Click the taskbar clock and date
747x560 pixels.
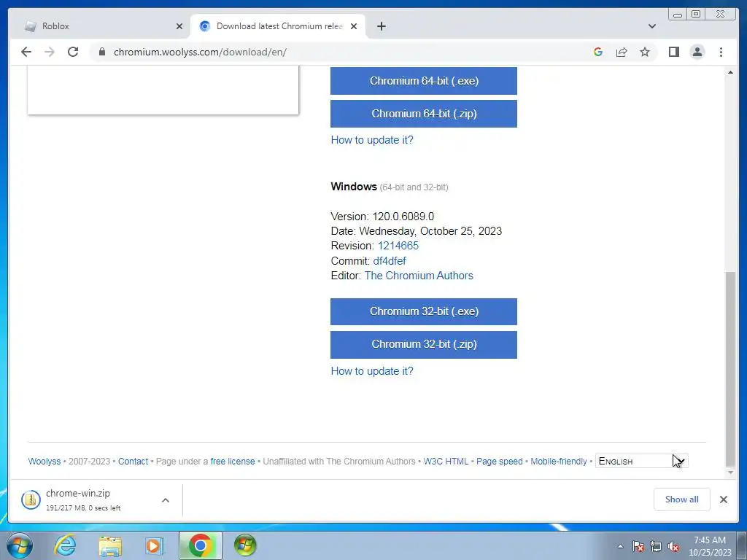[x=710, y=546]
